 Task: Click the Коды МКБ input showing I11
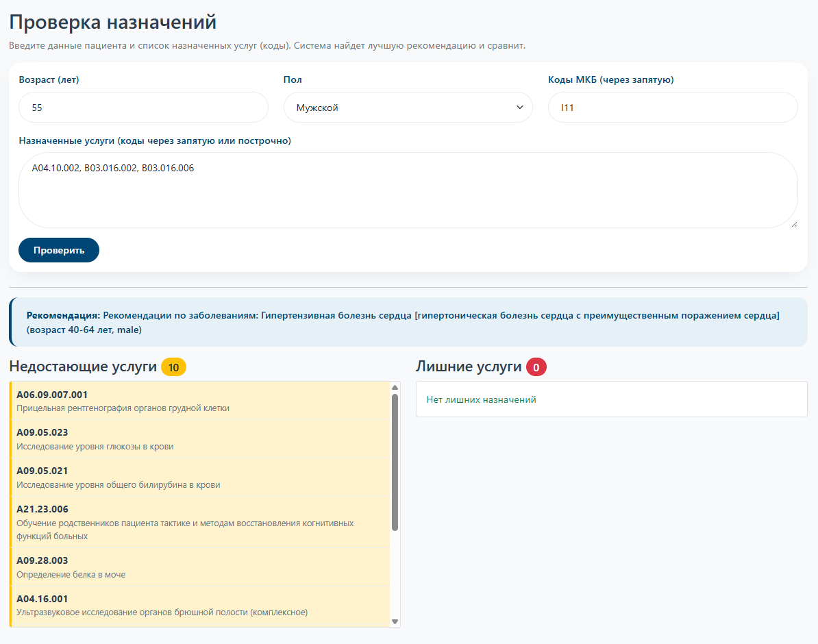tap(672, 107)
